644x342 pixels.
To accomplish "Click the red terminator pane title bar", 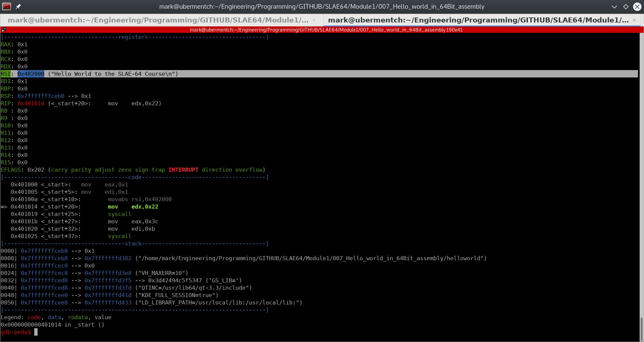I will click(x=326, y=30).
